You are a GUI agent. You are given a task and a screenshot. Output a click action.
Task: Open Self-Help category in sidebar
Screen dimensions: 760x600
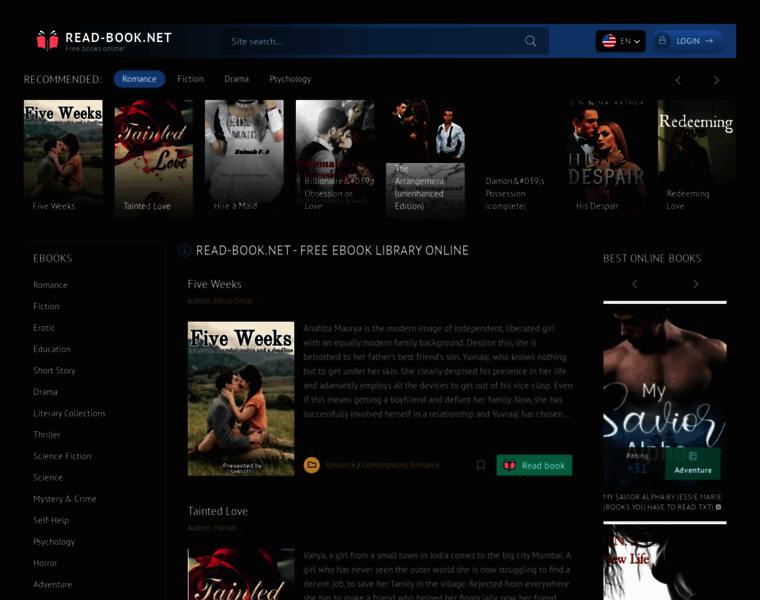(51, 520)
